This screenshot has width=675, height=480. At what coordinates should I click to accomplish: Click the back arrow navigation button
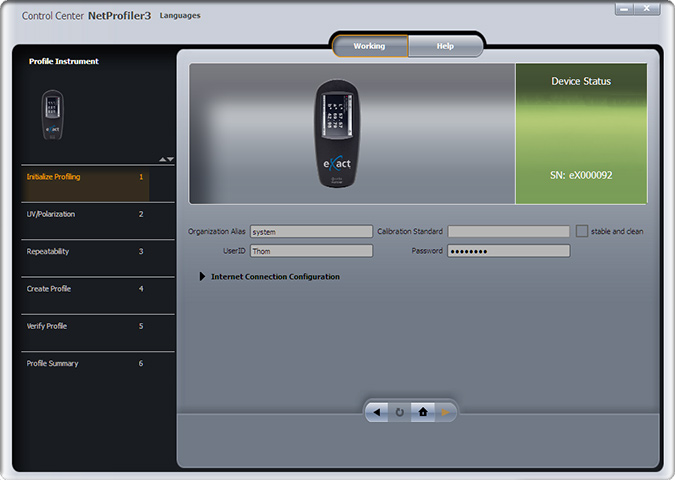(377, 412)
